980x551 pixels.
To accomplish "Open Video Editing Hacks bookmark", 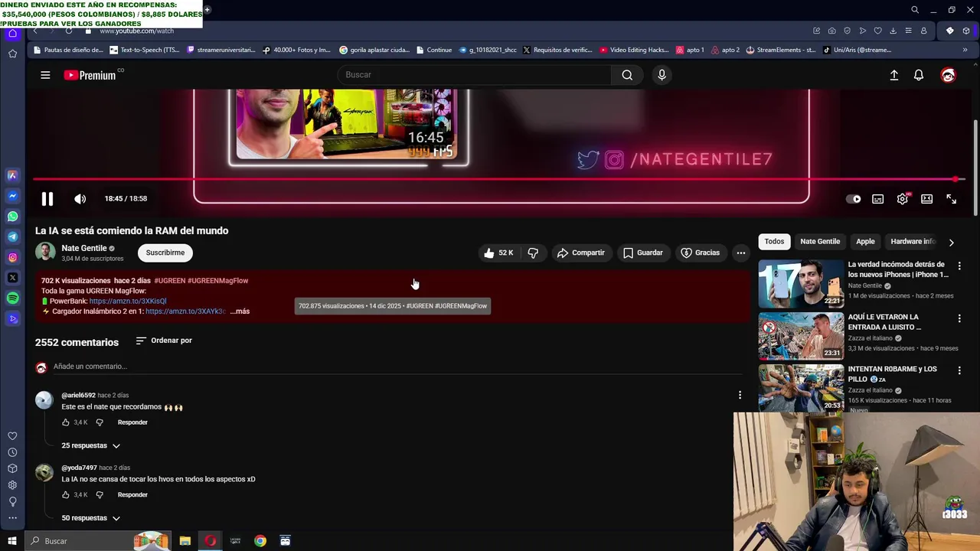I will click(634, 50).
